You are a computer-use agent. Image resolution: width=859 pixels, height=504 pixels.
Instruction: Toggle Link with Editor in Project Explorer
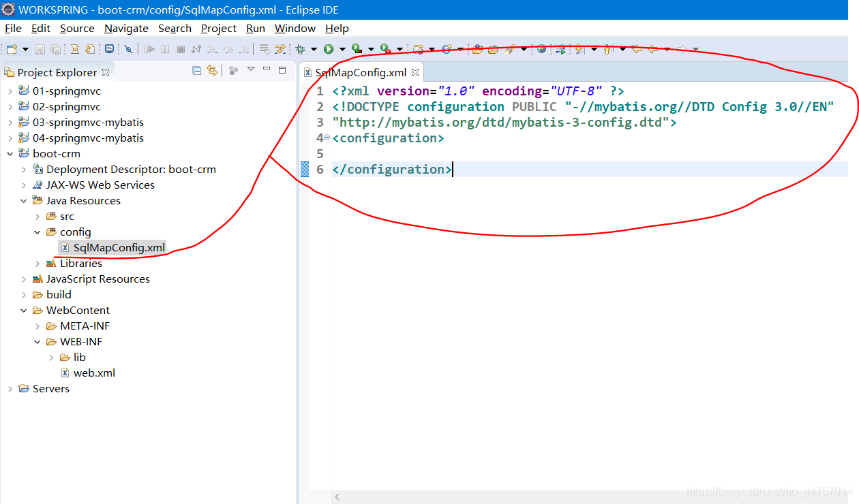(212, 70)
